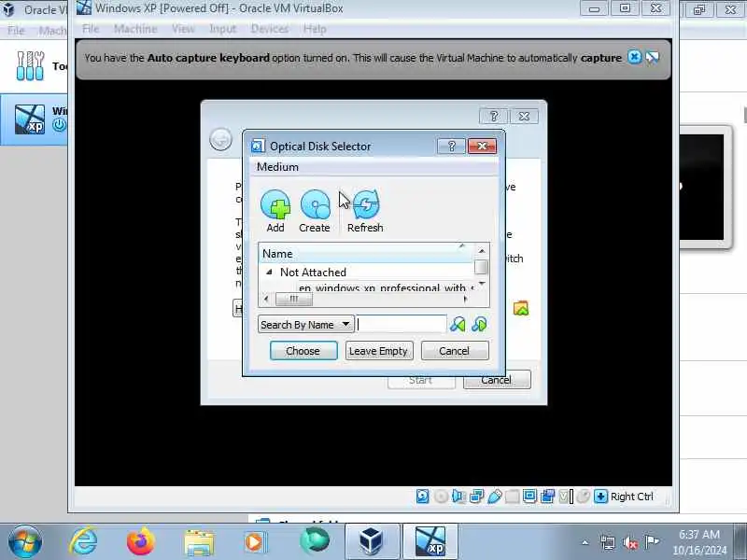Click the optical drive status bar icon
Image resolution: width=747 pixels, height=560 pixels.
pos(441,497)
